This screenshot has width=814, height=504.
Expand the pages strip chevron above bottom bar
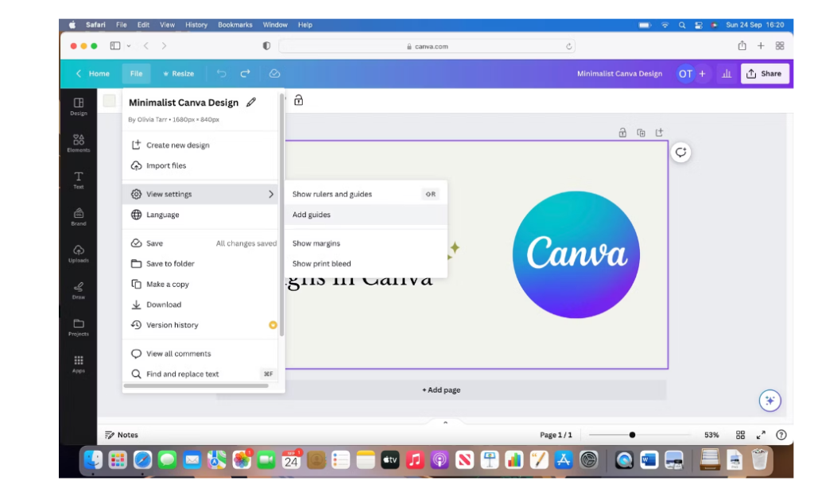[x=445, y=422]
